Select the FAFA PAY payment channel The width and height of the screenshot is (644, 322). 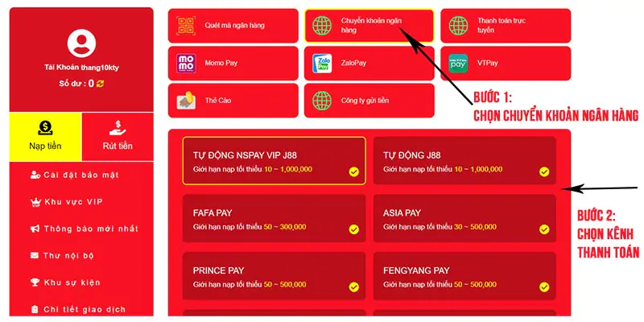[x=274, y=218]
